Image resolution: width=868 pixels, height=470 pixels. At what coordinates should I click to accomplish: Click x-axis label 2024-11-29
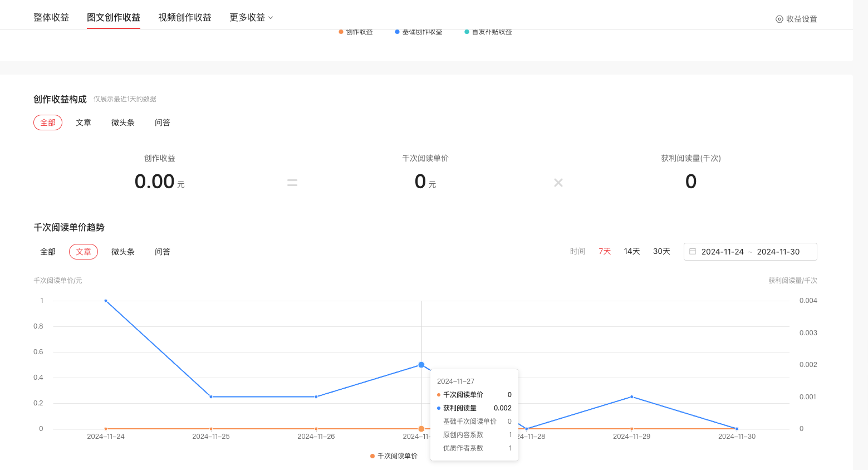click(631, 437)
